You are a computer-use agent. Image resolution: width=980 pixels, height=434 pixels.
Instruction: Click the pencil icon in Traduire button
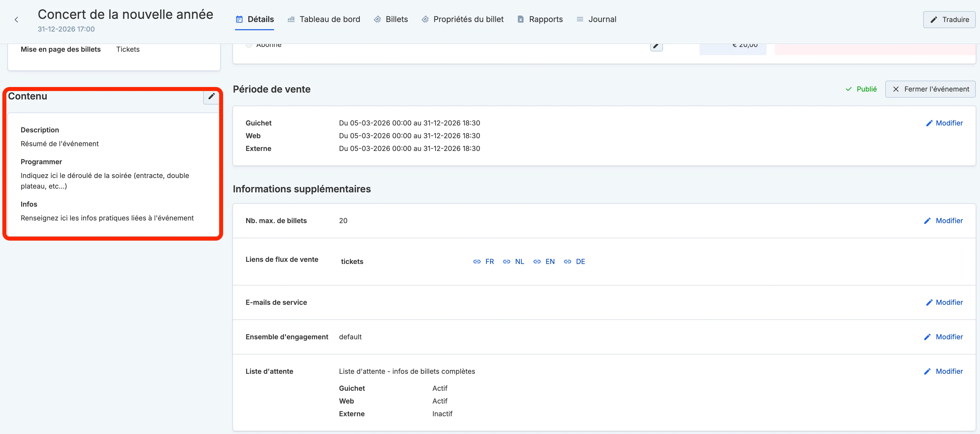(934, 20)
